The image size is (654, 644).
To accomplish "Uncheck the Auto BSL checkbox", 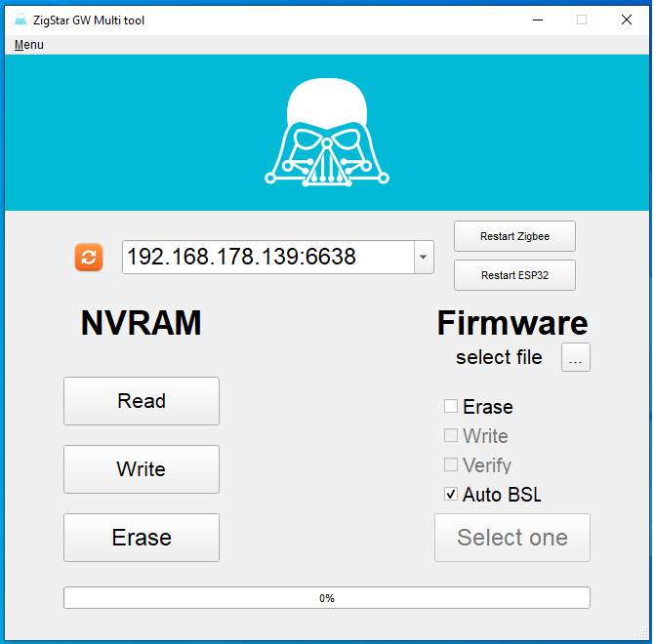I will point(451,495).
